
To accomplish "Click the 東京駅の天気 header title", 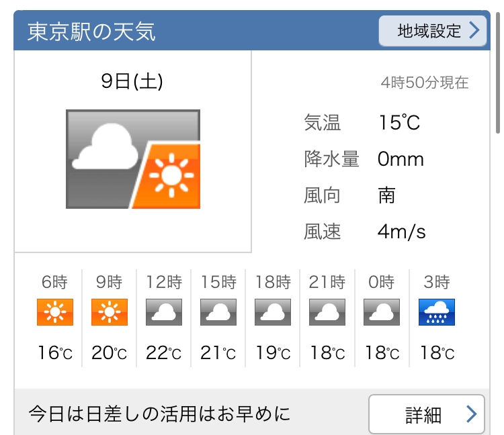I will pyautogui.click(x=91, y=32).
